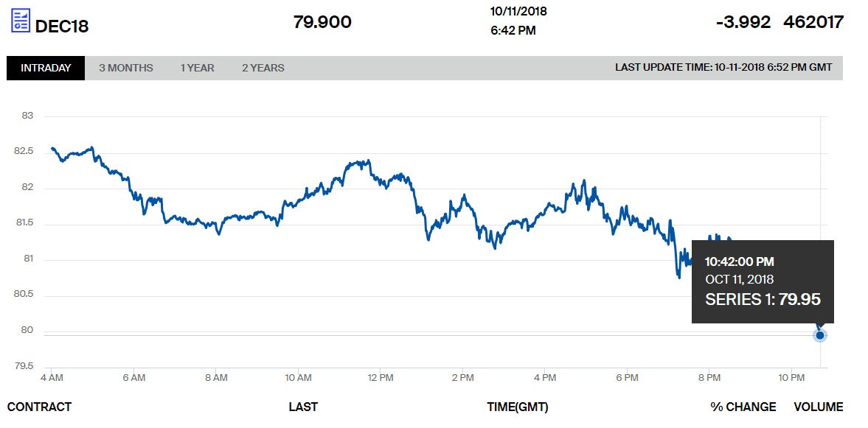868x428 pixels.
Task: Open the 1 YEAR chart tab
Action: pos(198,68)
